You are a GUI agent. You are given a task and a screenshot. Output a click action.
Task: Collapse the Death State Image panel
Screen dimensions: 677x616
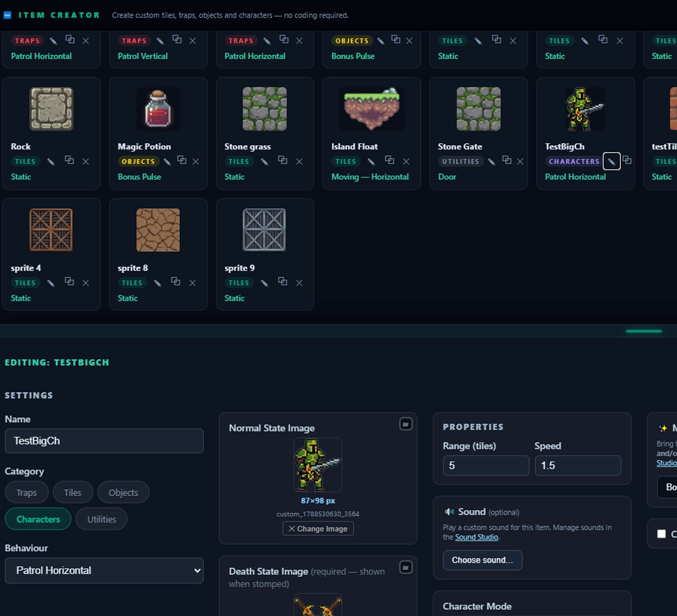pos(406,567)
